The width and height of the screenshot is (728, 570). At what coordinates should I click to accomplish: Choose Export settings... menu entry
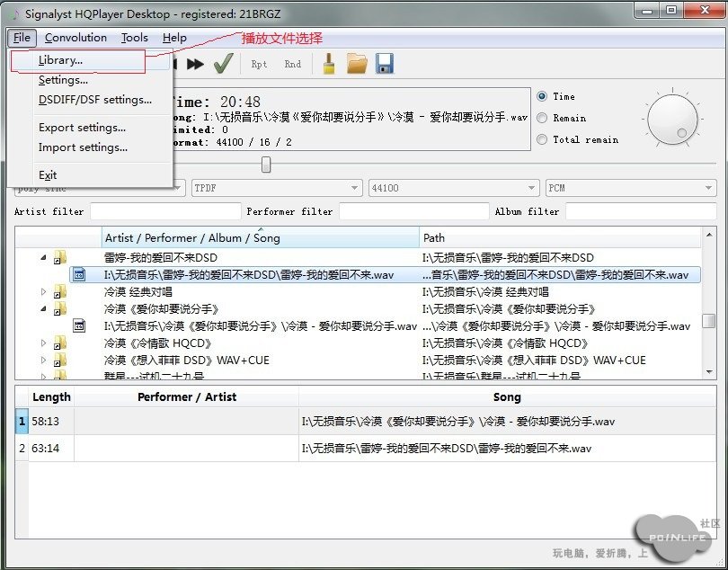[x=90, y=128]
